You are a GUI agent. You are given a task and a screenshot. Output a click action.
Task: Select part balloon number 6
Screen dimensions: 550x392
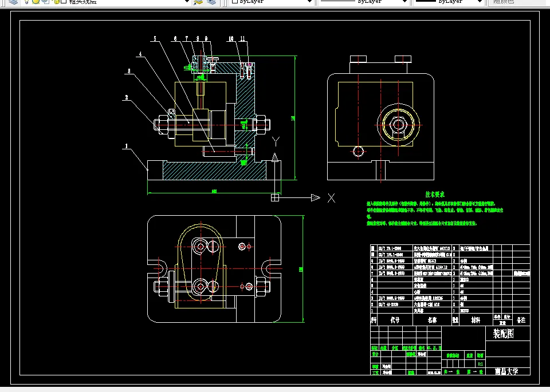pyautogui.click(x=175, y=39)
